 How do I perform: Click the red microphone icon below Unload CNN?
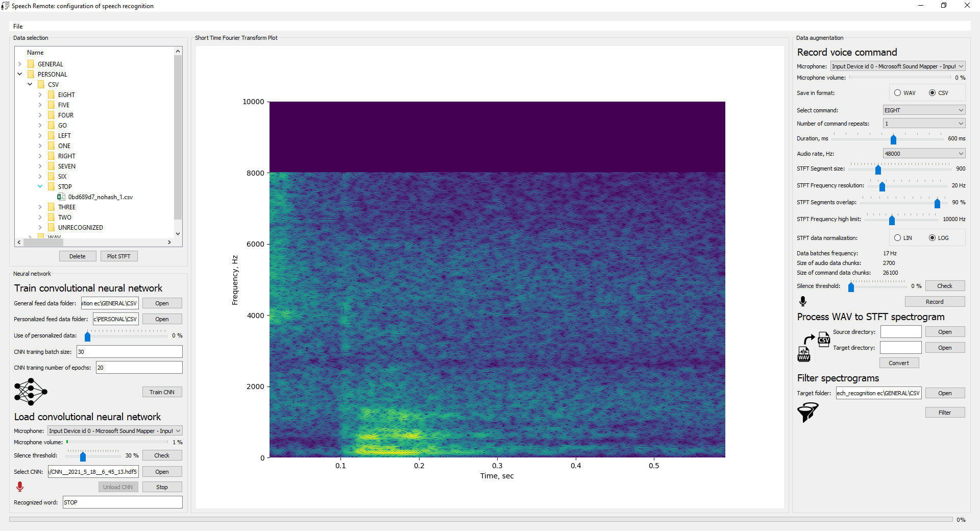(x=20, y=487)
